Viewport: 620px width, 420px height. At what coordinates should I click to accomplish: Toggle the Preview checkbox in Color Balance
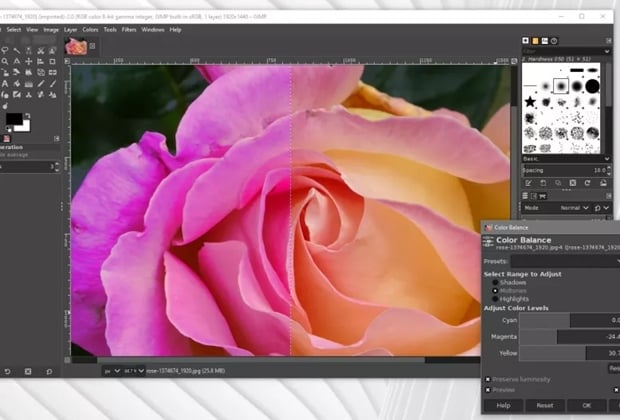click(488, 390)
